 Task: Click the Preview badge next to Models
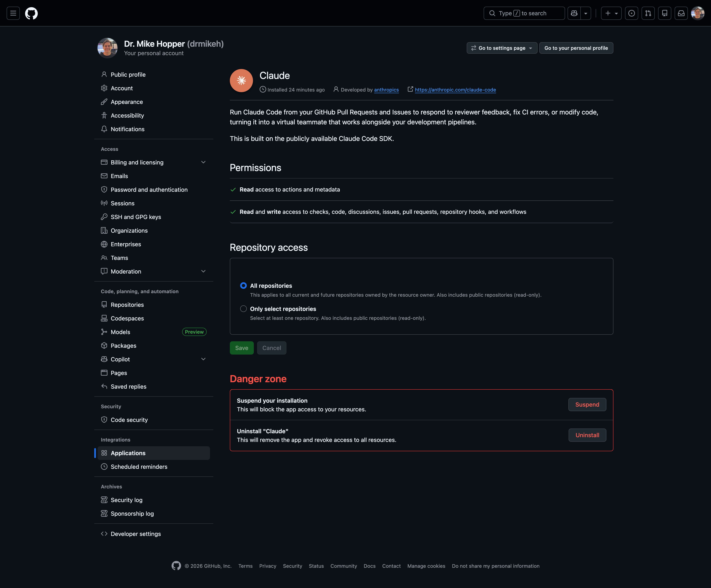click(194, 332)
